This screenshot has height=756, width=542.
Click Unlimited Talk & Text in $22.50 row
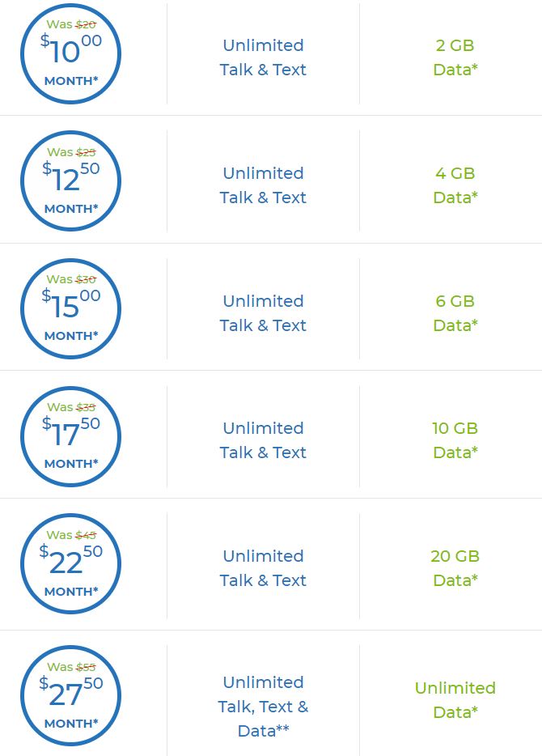point(263,568)
